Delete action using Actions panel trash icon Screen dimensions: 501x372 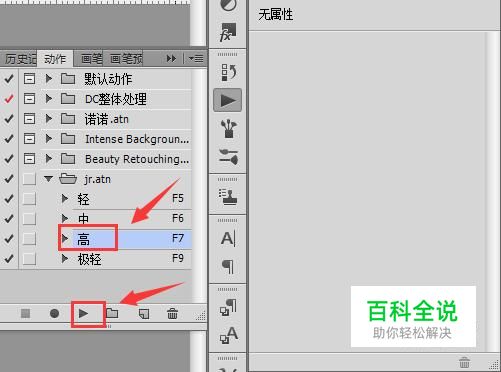(x=172, y=313)
